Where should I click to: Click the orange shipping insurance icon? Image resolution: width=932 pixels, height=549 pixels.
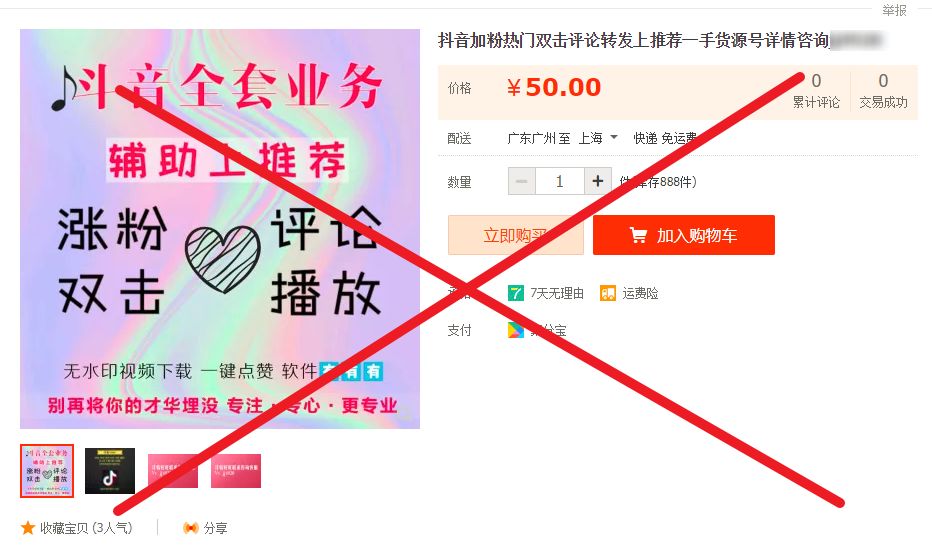(607, 293)
